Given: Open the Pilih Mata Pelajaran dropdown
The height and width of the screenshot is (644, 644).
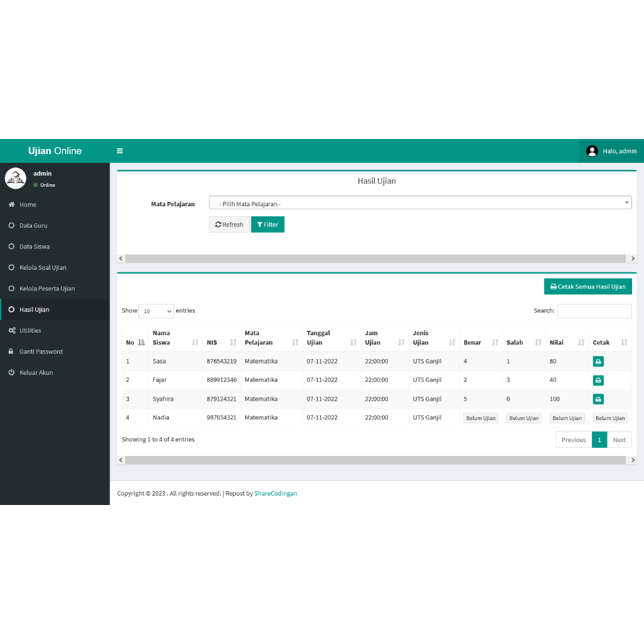Looking at the screenshot, I should (x=419, y=203).
